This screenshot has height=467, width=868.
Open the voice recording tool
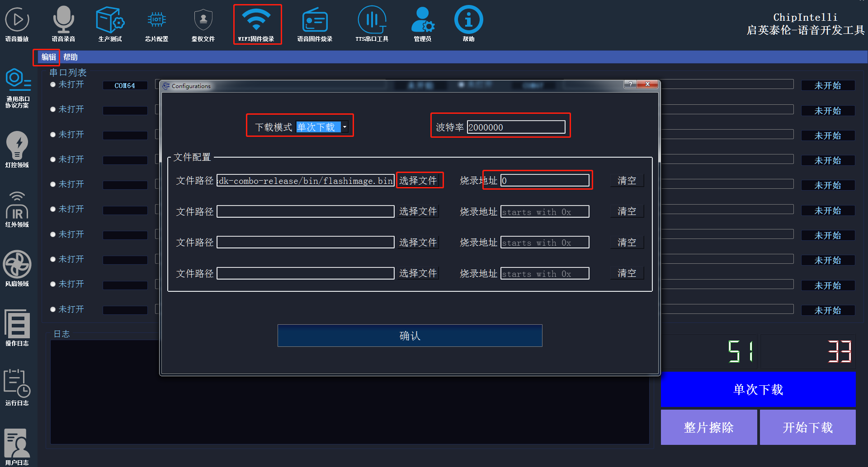click(x=63, y=25)
